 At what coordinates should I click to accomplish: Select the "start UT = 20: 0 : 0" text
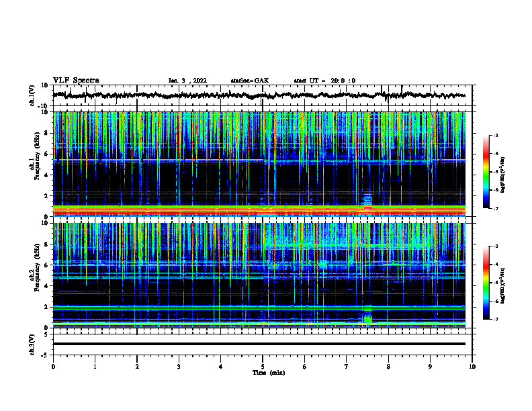pos(324,81)
